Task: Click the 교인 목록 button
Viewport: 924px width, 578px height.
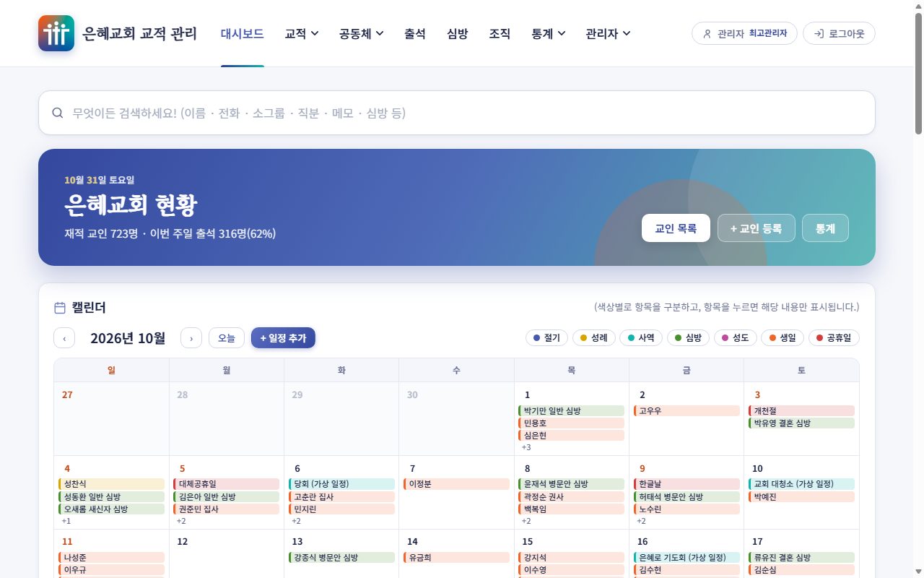Action: tap(676, 228)
